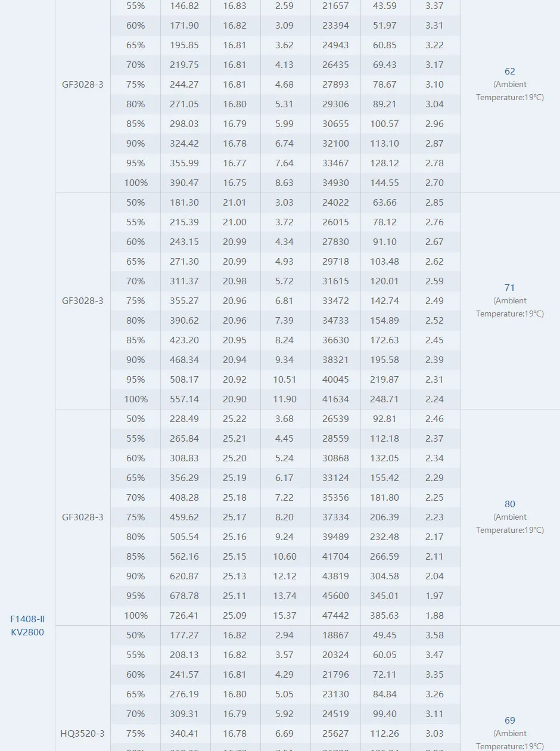Screen dimensions: 560x751
Task: Click the blue temperature value 71
Action: (509, 288)
